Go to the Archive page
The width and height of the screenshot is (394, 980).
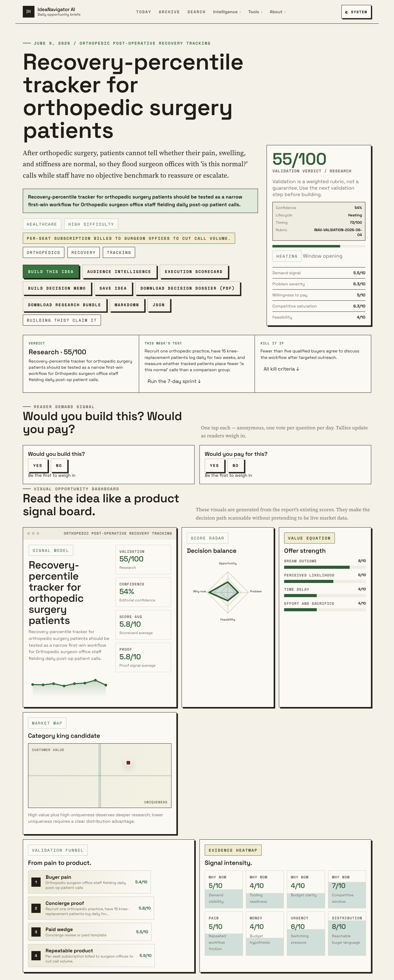pos(169,12)
